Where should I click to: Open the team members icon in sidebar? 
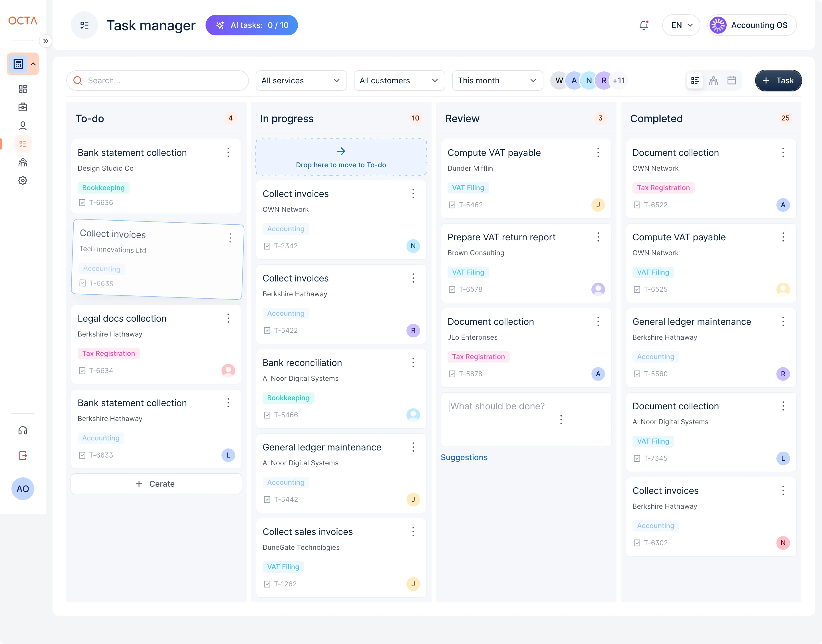click(x=23, y=162)
